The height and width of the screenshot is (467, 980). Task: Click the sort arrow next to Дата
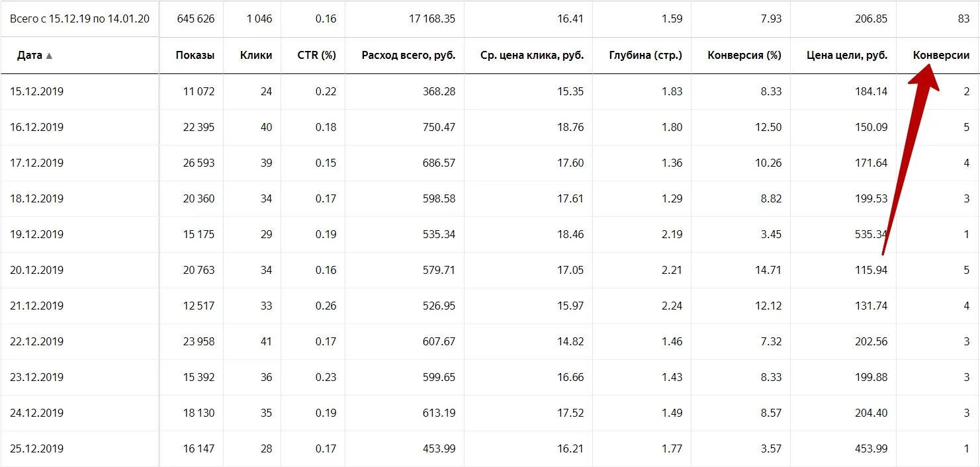[x=49, y=56]
